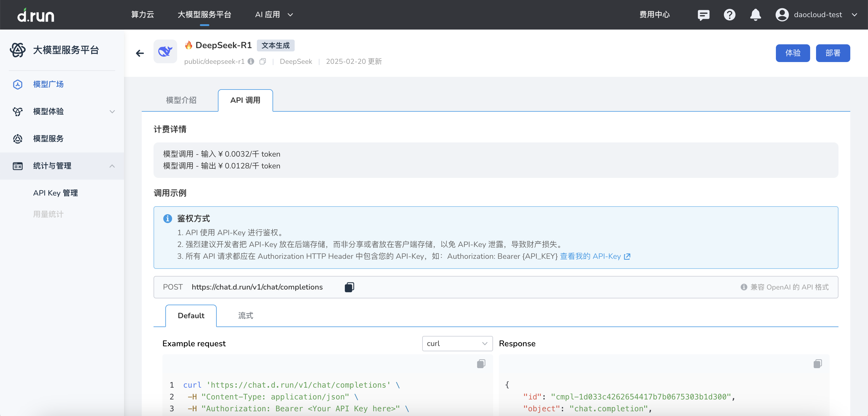
Task: Open 用量统计 in the sidebar
Action: [x=48, y=214]
